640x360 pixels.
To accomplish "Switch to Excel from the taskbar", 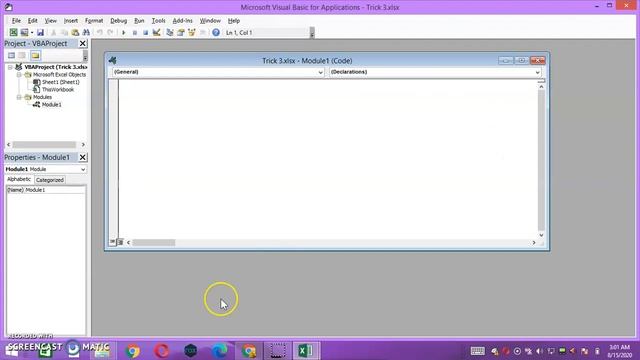I will 306,351.
